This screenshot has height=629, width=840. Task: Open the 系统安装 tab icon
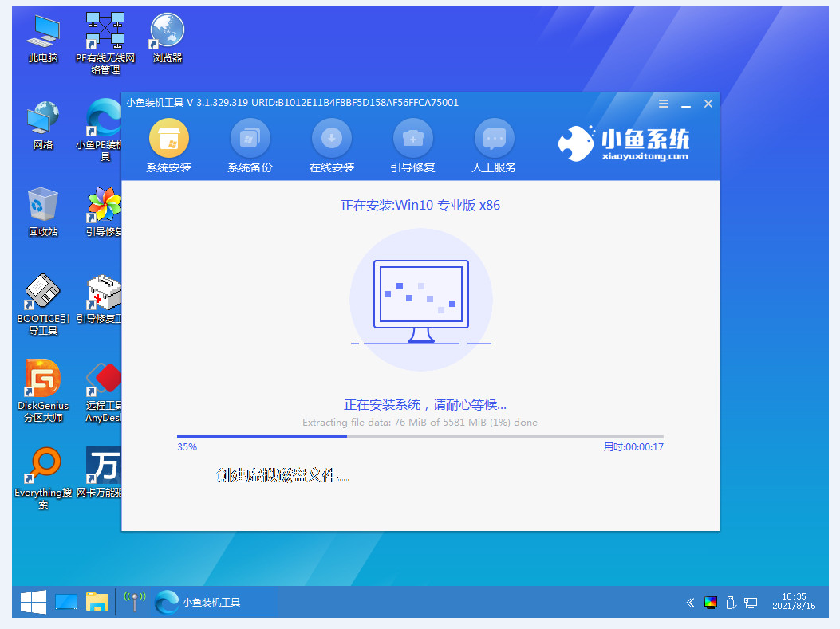pos(168,140)
